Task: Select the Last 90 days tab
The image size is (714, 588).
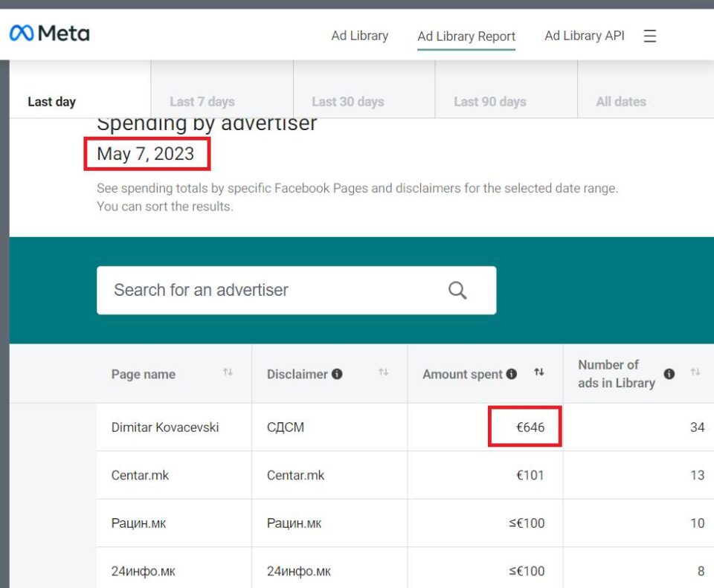Action: click(489, 102)
